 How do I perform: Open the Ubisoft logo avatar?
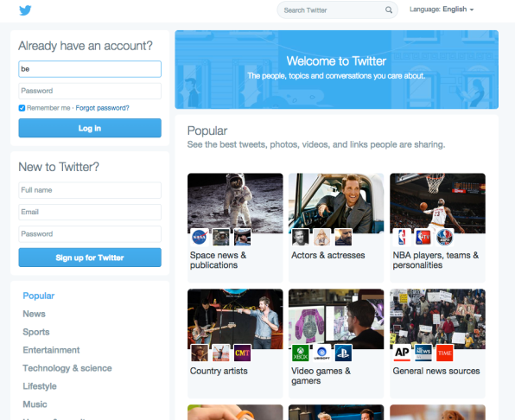[x=321, y=353]
